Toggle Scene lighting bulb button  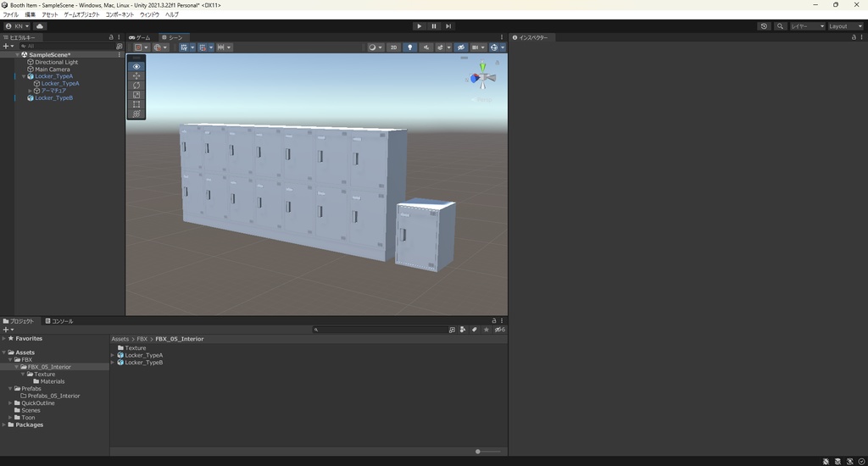point(409,47)
